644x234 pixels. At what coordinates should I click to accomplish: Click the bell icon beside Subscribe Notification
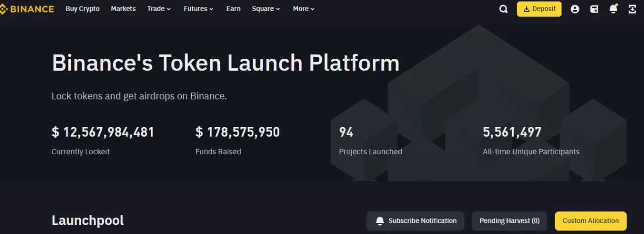(x=380, y=221)
